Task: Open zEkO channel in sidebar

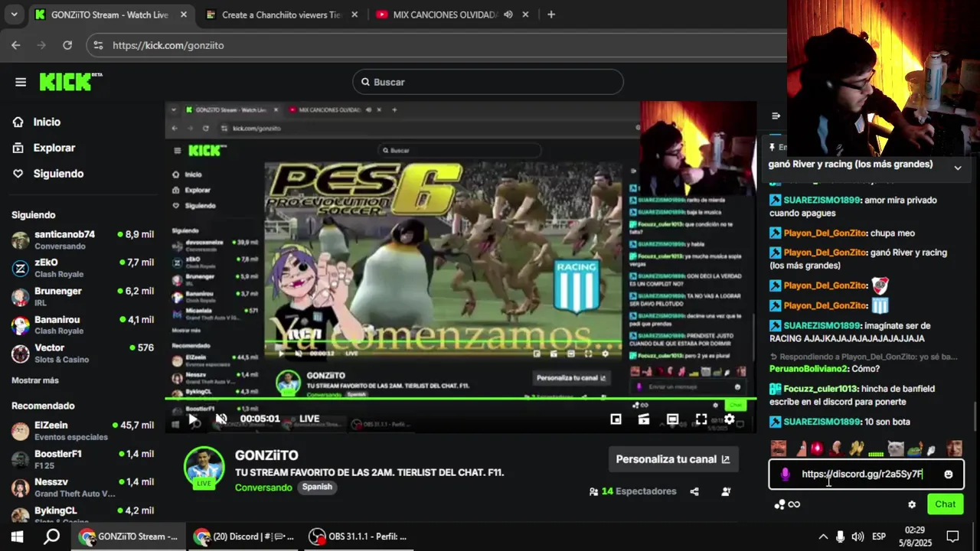Action: tap(83, 268)
